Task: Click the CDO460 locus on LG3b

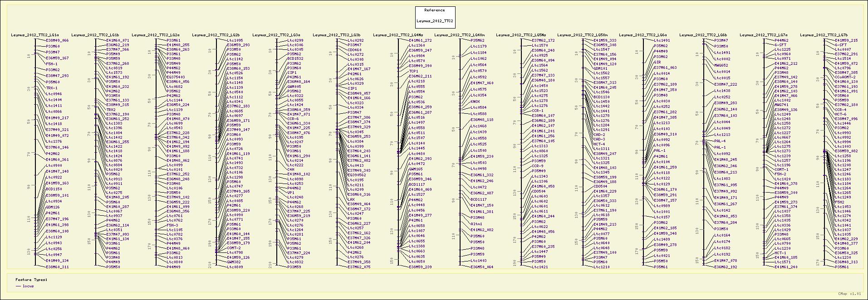Action: pyautogui.click(x=354, y=50)
